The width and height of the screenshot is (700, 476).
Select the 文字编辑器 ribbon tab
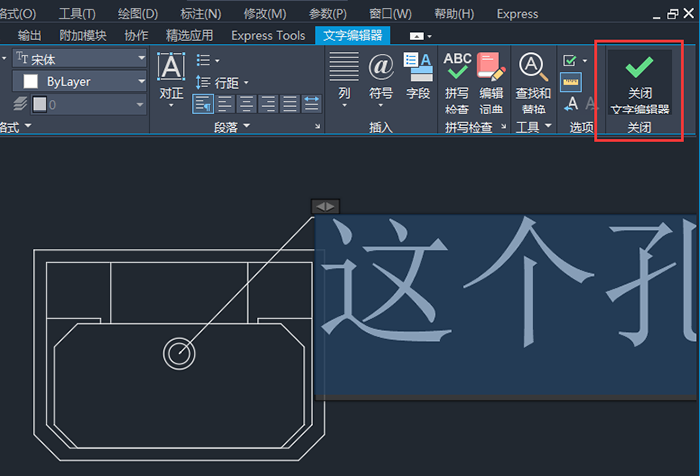(x=353, y=35)
